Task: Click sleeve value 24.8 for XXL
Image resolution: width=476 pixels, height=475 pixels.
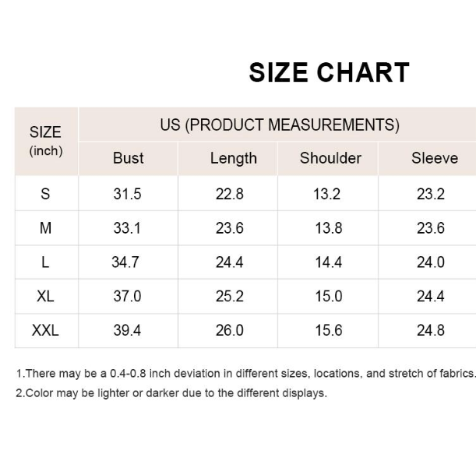Action: click(x=430, y=331)
